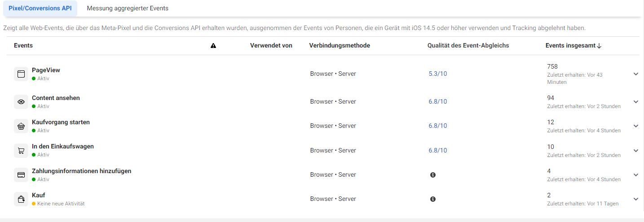Screen dimensions: 644x222
Task: Expand the Kauf row chevron
Action: (x=636, y=199)
